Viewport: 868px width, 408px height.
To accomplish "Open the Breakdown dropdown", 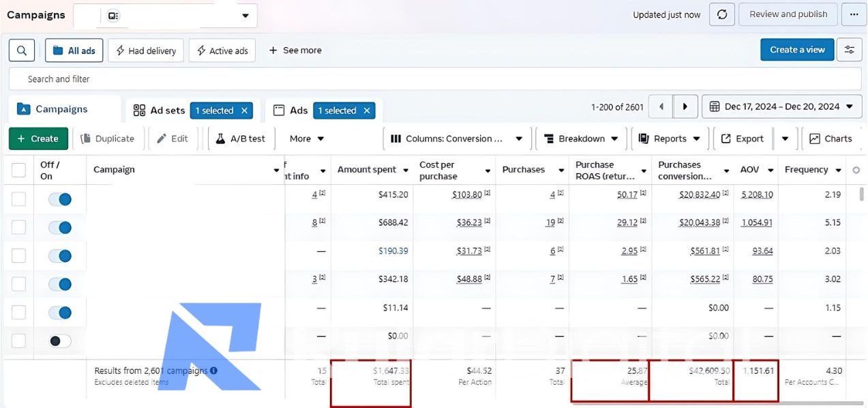I will click(x=580, y=139).
